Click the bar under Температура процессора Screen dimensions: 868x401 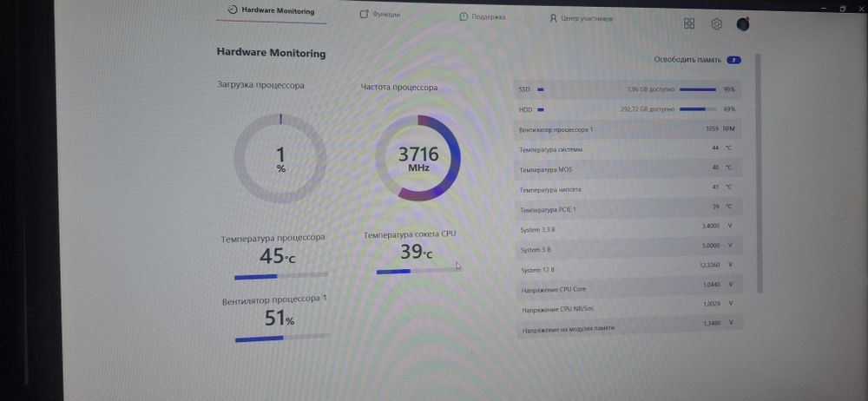coord(281,275)
